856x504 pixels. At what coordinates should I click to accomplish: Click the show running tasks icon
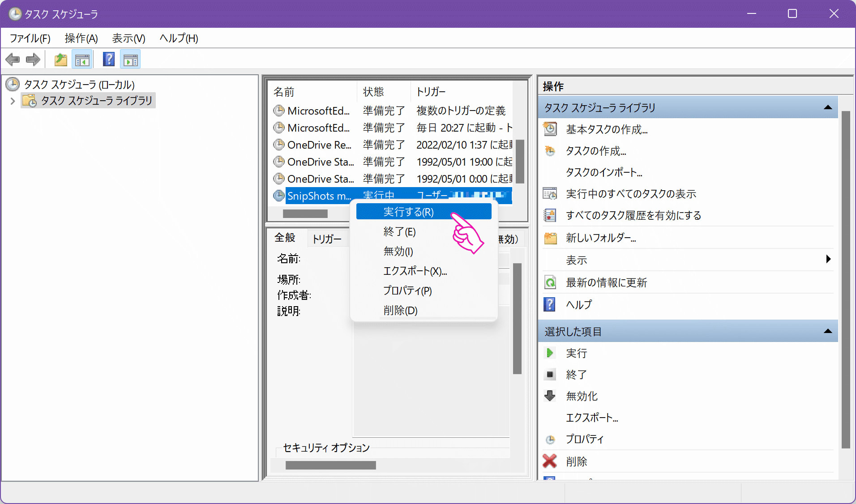550,194
